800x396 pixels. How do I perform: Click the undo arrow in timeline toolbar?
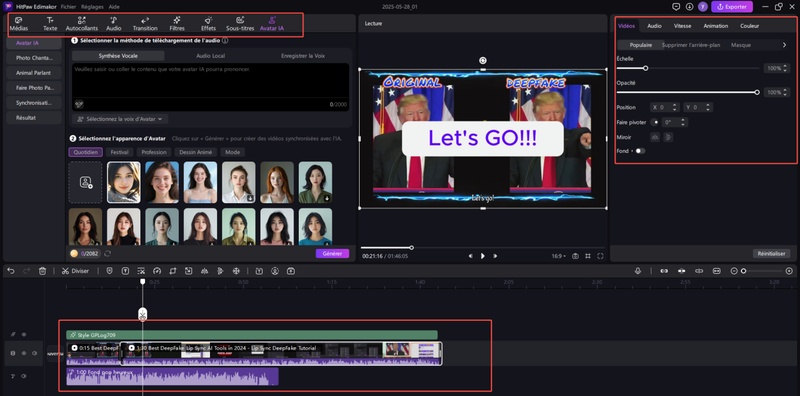11,271
